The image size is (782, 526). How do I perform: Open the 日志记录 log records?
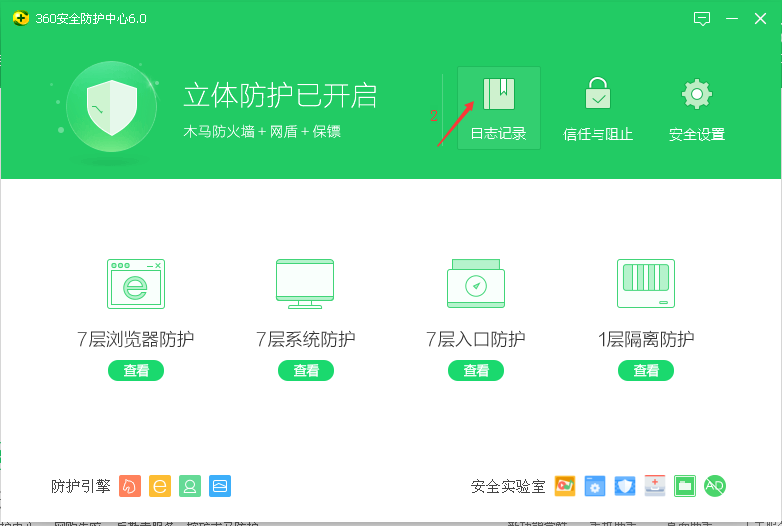[x=498, y=108]
